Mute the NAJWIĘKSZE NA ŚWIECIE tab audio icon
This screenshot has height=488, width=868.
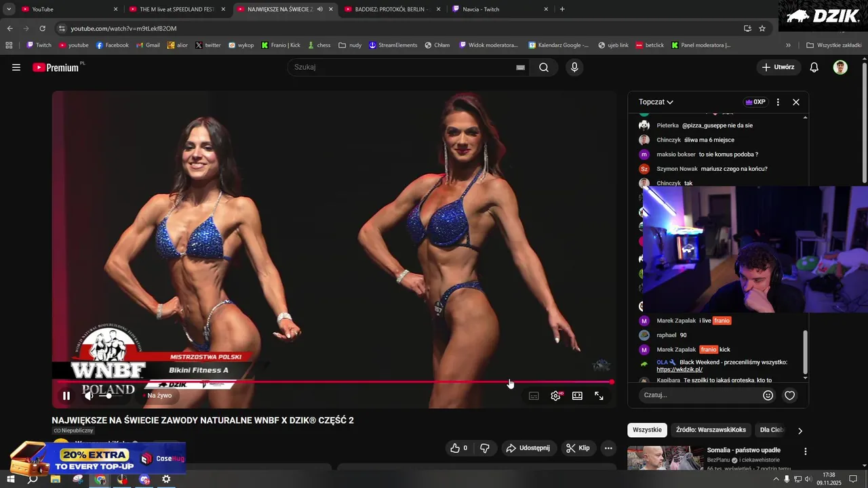coord(319,9)
